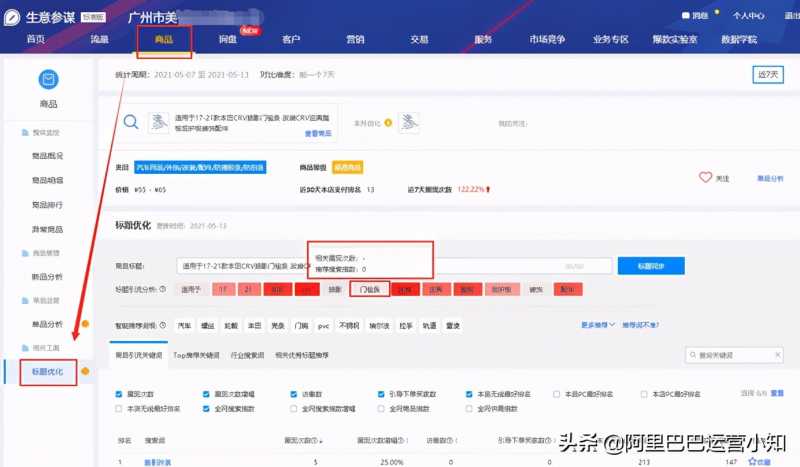
Task: Open the 查看商品 link
Action: (x=318, y=133)
